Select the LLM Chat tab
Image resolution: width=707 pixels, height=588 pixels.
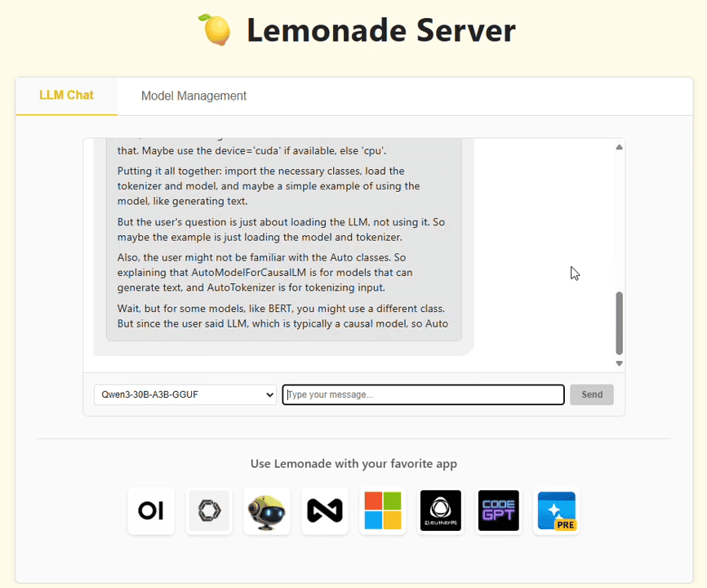[66, 96]
